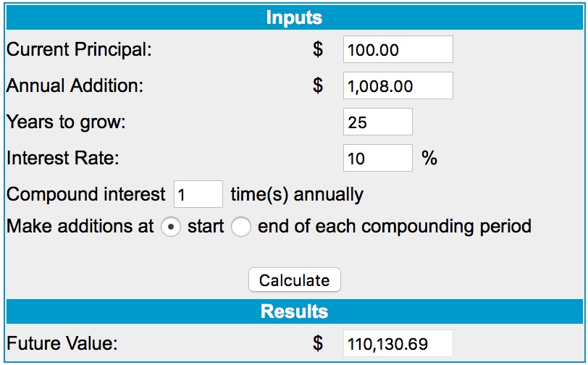Click the Annual Addition label
The image size is (588, 365).
click(x=75, y=86)
